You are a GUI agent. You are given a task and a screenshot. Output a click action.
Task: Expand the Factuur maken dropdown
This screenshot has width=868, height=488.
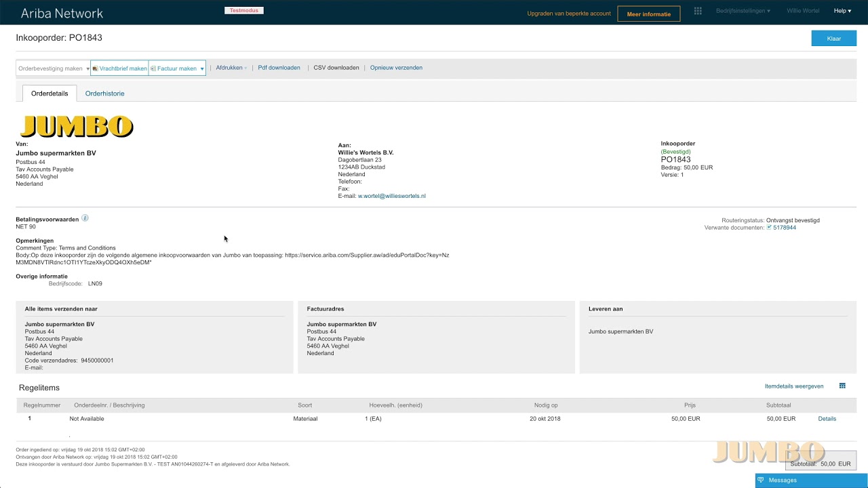point(202,68)
